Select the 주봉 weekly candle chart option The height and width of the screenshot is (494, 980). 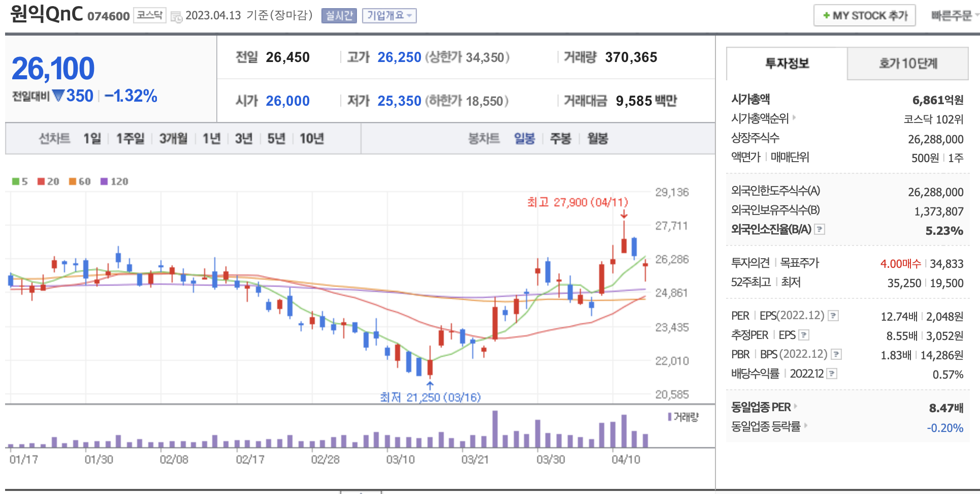tap(561, 138)
